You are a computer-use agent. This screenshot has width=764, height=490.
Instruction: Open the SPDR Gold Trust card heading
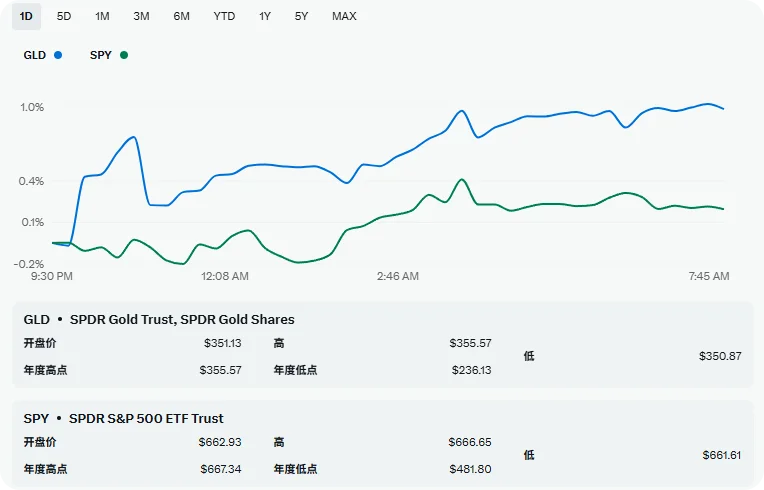[159, 319]
